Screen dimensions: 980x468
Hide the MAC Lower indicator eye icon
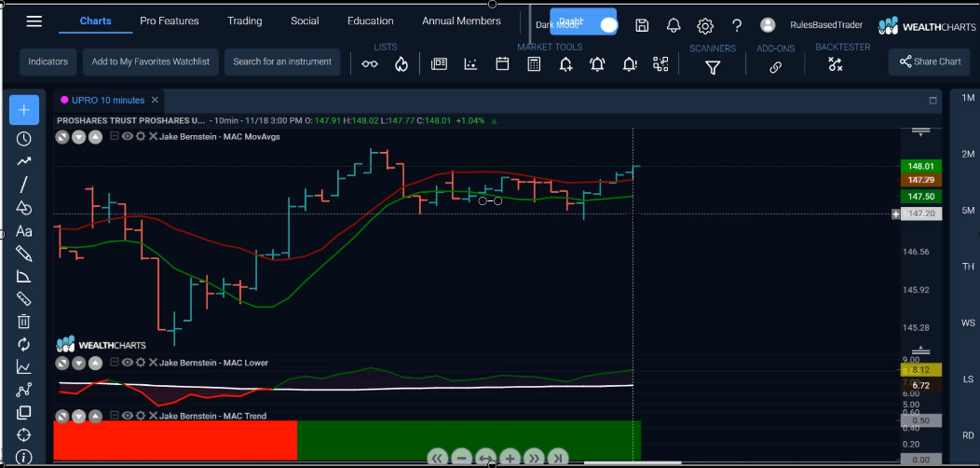click(127, 363)
